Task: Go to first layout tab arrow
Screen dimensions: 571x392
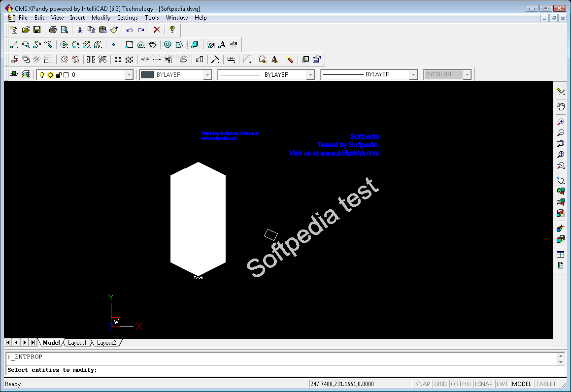Action: click(8, 342)
